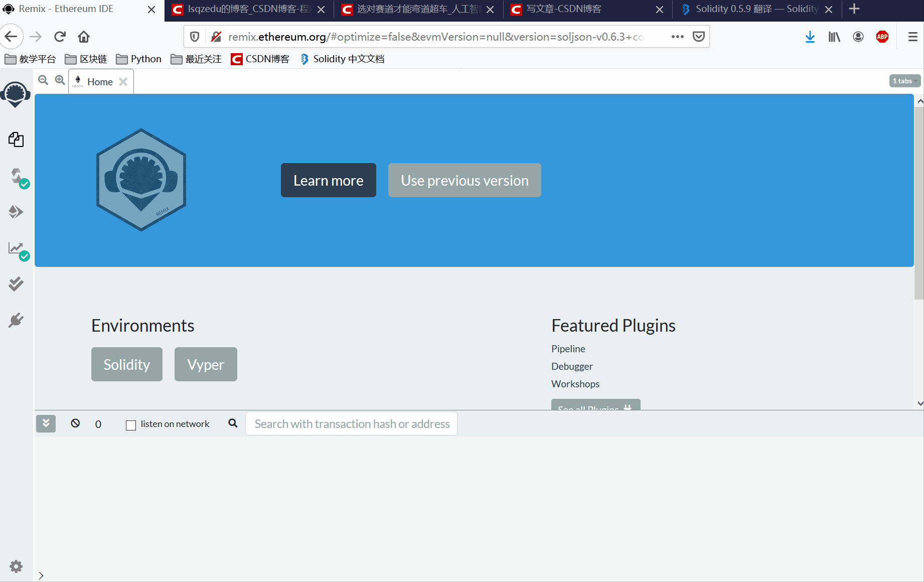The image size is (924, 582).
Task: Open the Remix home logo icon
Action: 16,94
